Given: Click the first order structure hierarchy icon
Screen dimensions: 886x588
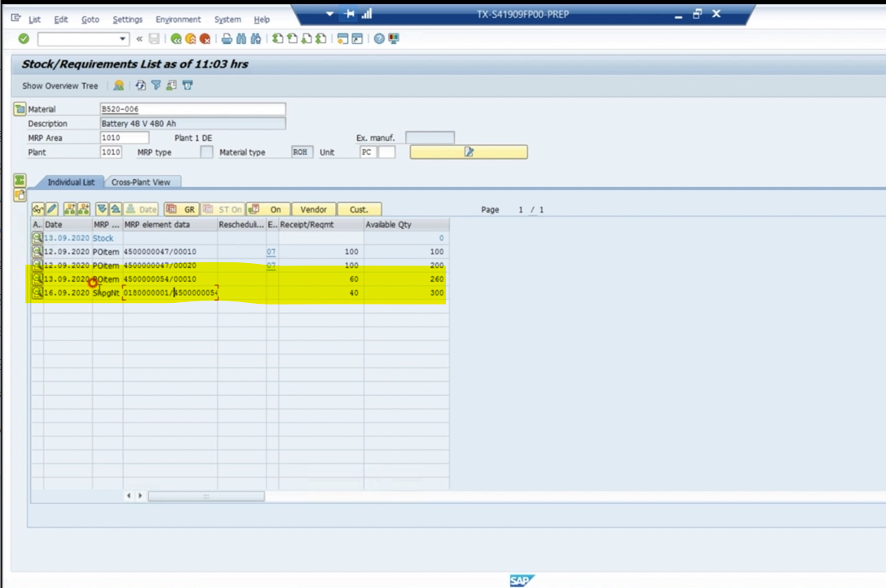Looking at the screenshot, I should tap(69, 209).
